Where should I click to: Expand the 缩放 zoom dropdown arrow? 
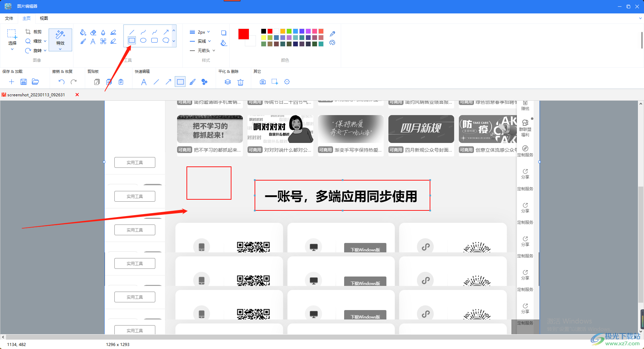pyautogui.click(x=45, y=41)
